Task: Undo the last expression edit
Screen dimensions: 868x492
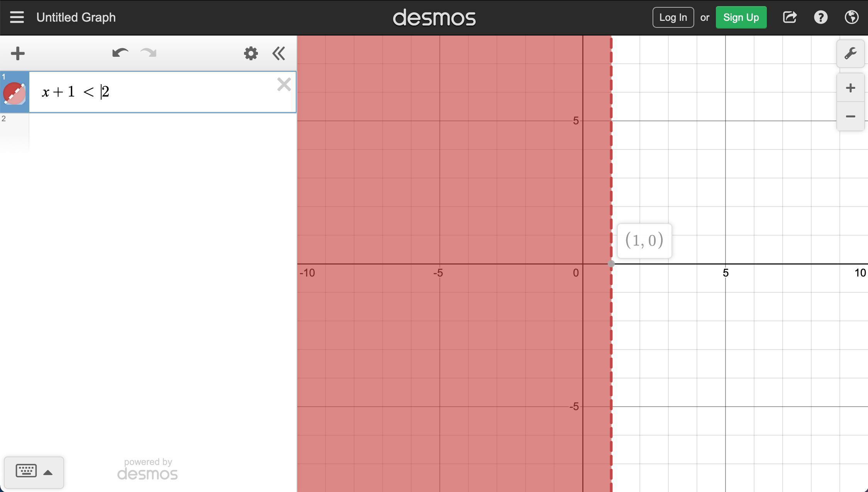Action: pos(120,53)
